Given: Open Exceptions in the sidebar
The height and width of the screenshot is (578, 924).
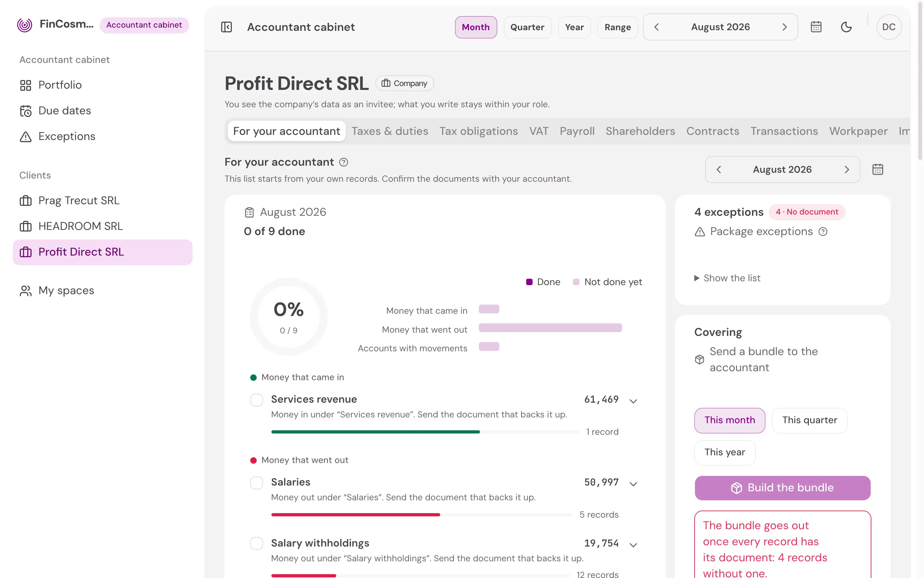Looking at the screenshot, I should click(x=102, y=137).
